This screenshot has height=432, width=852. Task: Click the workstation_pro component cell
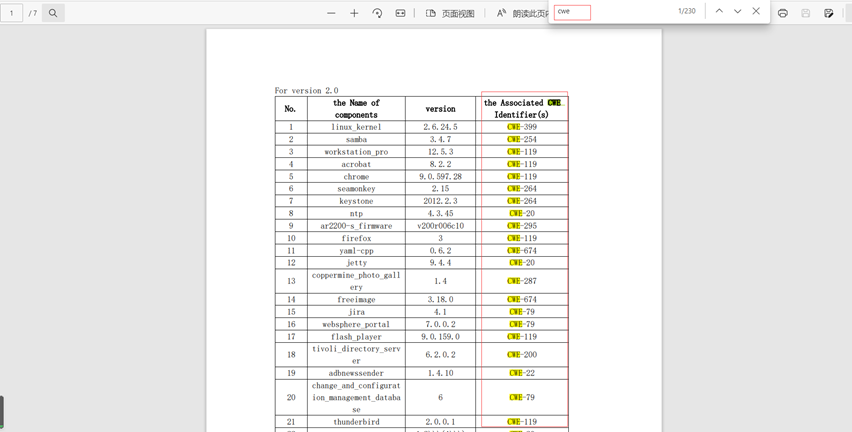[356, 152]
